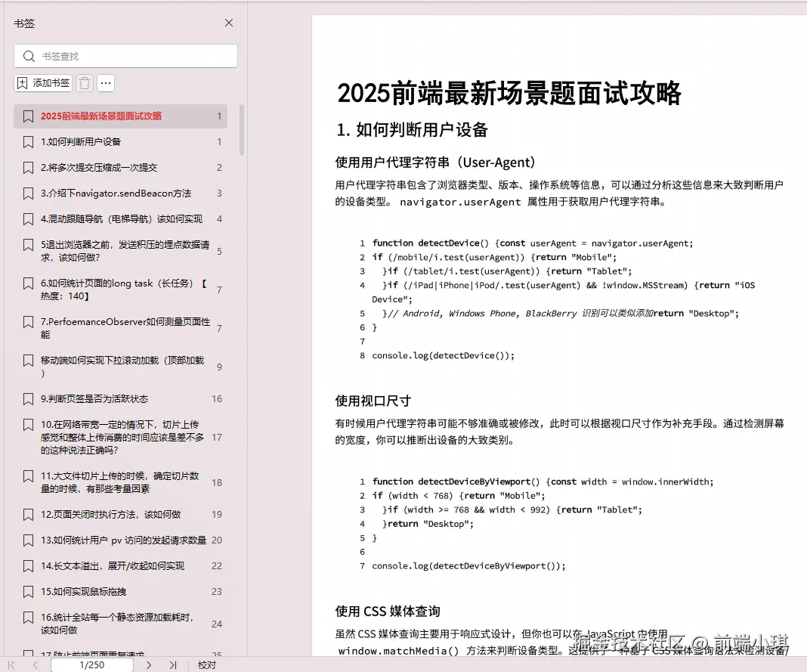Open bookmark 15.如何实现鼠标拖拽

coord(120,592)
